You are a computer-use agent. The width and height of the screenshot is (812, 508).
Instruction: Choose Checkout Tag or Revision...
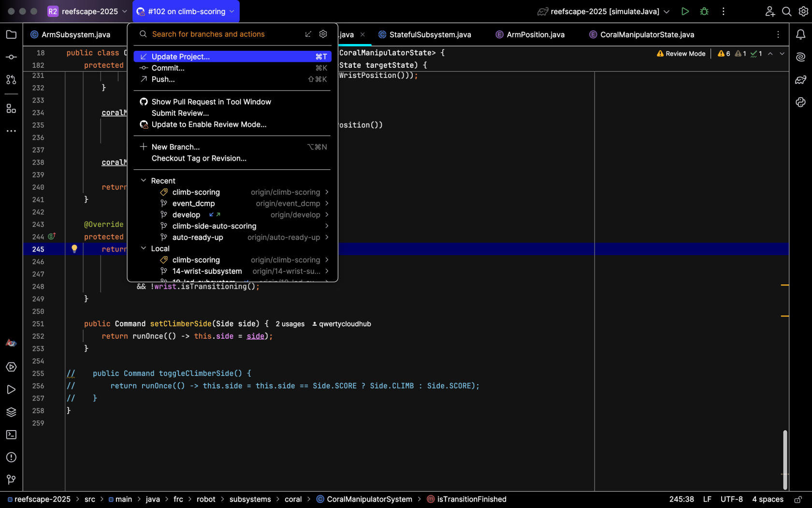[x=232, y=158]
